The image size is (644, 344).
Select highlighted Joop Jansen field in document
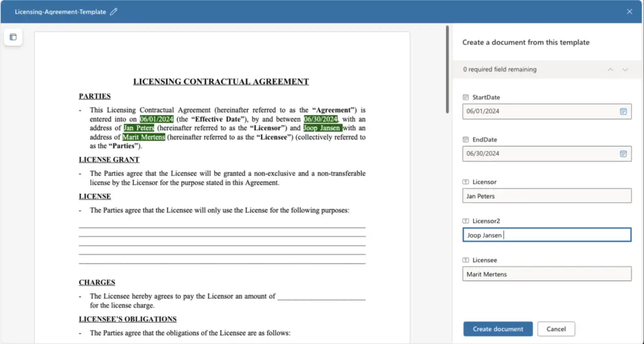[322, 128]
